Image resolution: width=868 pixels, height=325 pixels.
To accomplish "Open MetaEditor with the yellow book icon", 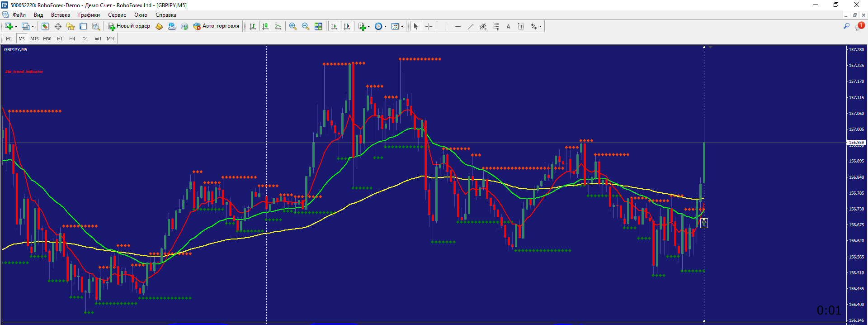I will pos(159,26).
